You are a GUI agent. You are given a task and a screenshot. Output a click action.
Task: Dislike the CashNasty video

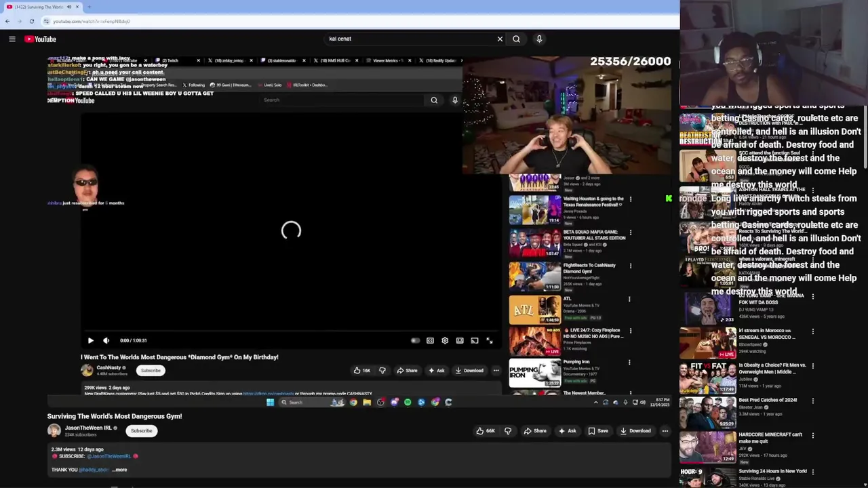point(382,371)
